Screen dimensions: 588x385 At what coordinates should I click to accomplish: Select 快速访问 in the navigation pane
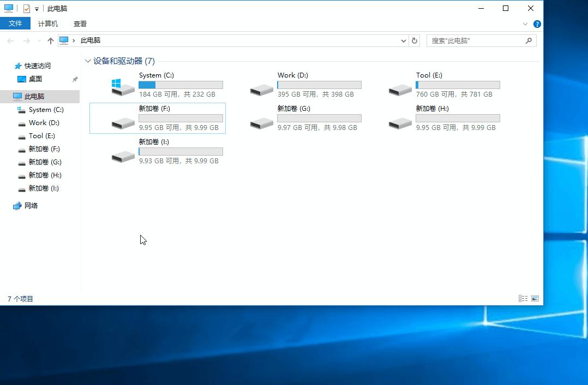pyautogui.click(x=38, y=66)
